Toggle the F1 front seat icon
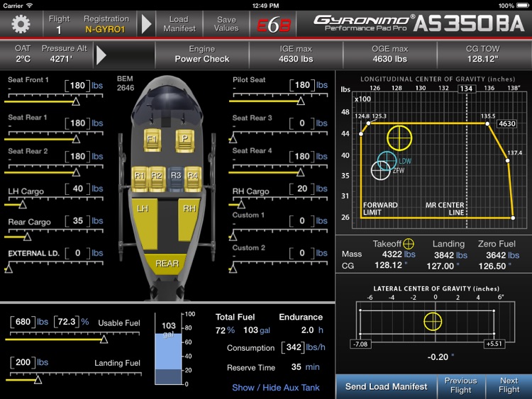 (x=152, y=140)
